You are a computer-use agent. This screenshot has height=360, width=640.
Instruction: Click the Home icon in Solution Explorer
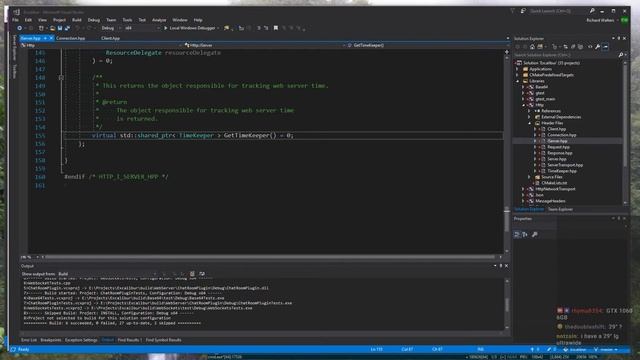click(x=532, y=47)
